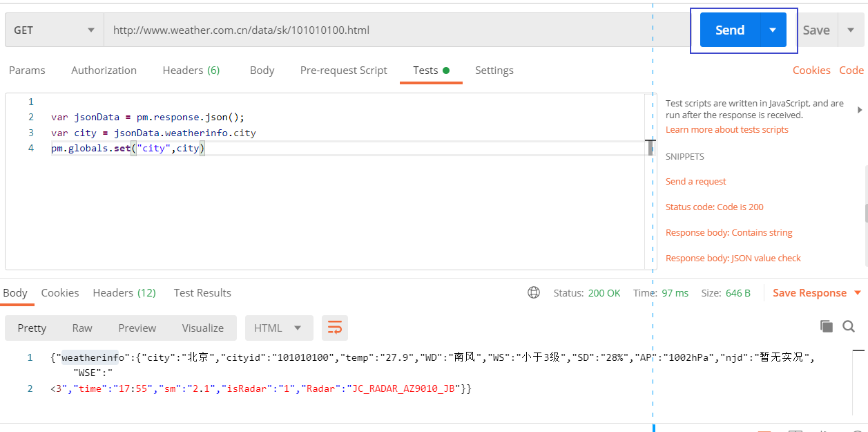Image resolution: width=868 pixels, height=432 pixels.
Task: Switch to the Pre-request Script tab
Action: click(x=343, y=71)
